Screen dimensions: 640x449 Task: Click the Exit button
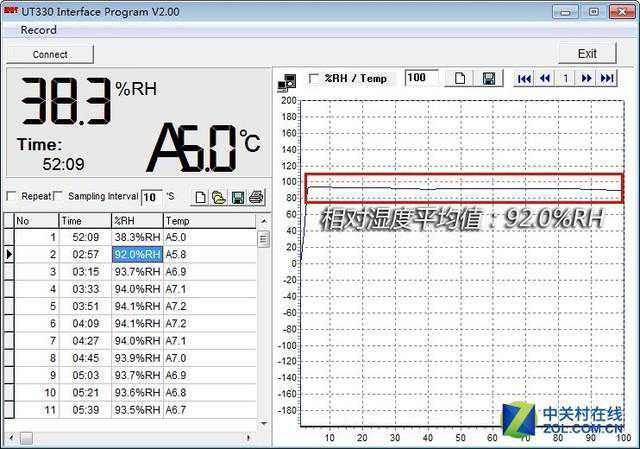coord(587,53)
